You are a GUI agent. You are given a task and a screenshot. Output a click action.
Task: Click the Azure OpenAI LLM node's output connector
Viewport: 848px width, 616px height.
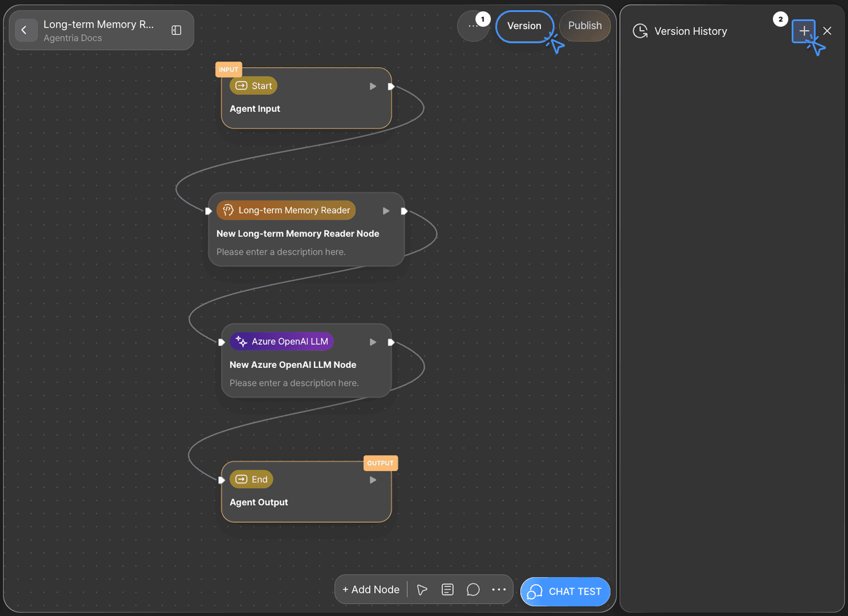[391, 342]
